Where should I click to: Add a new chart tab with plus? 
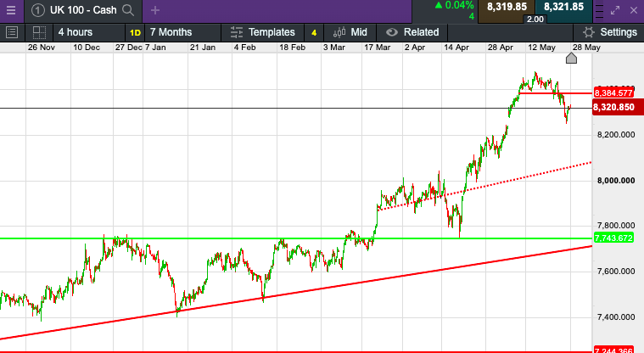point(154,10)
